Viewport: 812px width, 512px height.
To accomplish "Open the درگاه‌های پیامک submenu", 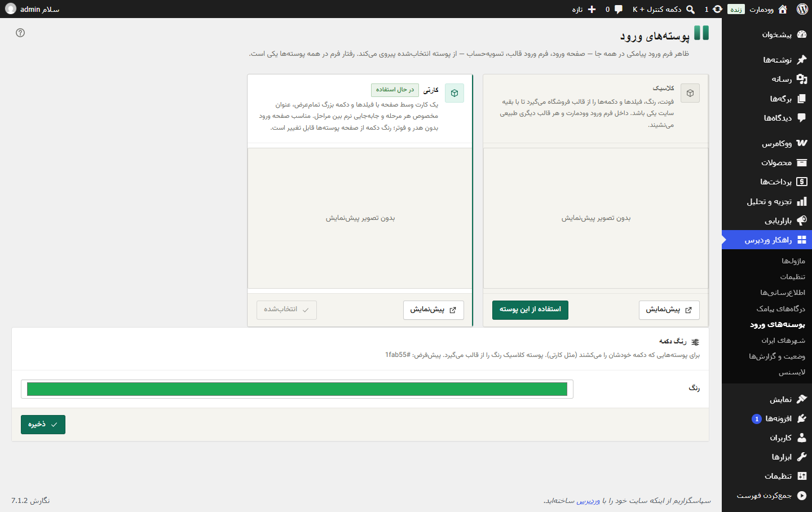I will 781,308.
